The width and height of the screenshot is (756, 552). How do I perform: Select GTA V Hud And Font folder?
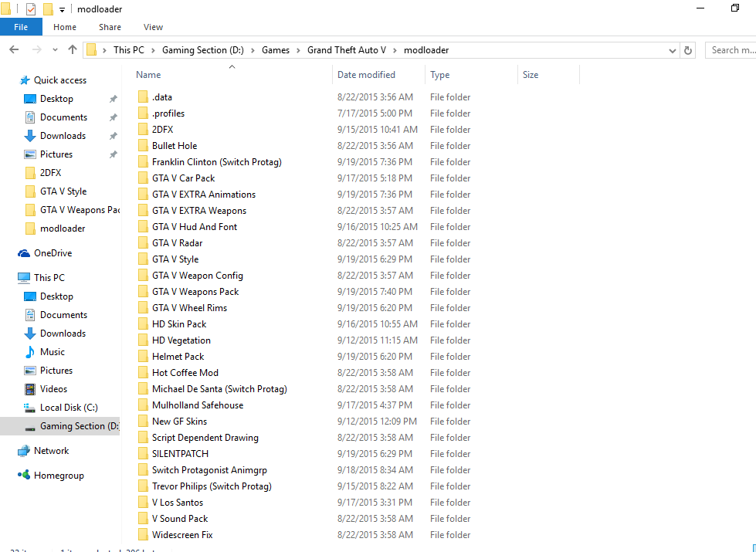pos(195,227)
